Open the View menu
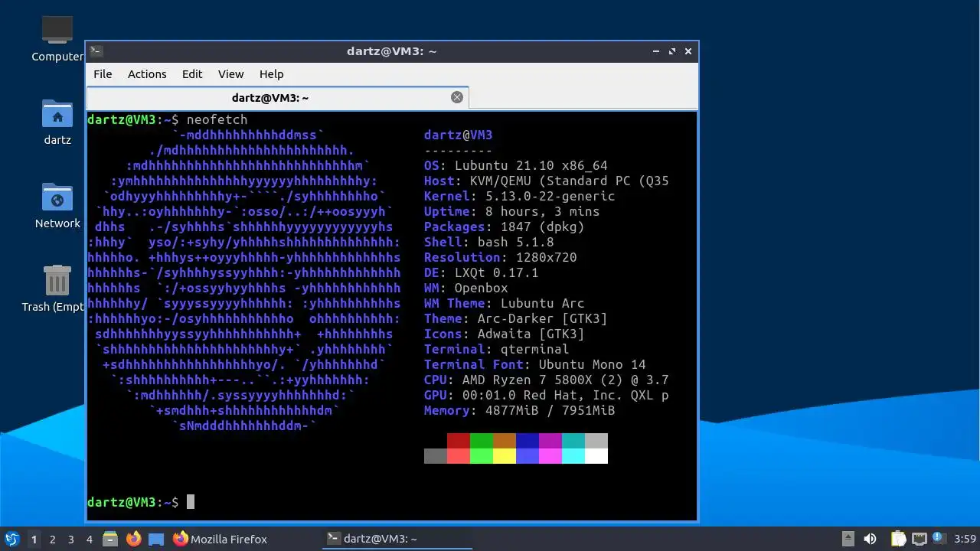The height and width of the screenshot is (551, 980). pos(230,74)
